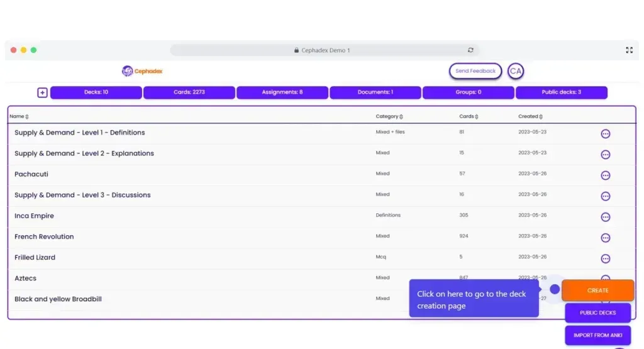Click card count 305 for Inca Empire
Image resolution: width=644 pixels, height=349 pixels.
464,215
